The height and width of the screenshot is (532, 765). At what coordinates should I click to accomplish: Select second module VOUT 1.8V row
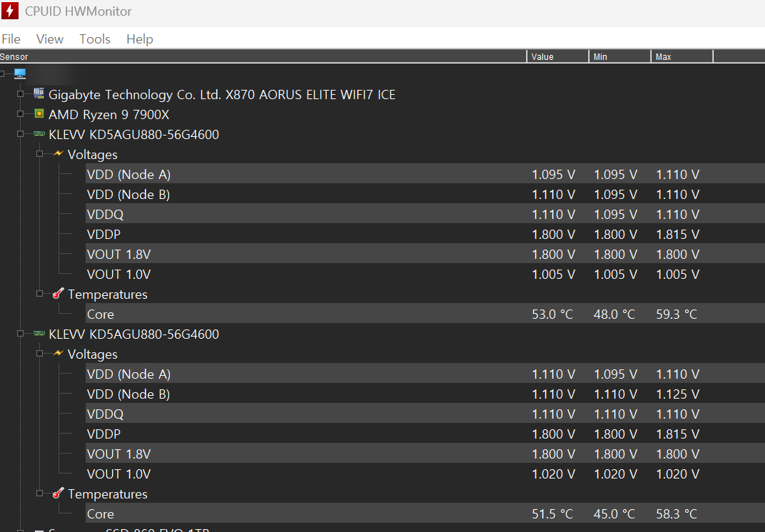[425, 454]
